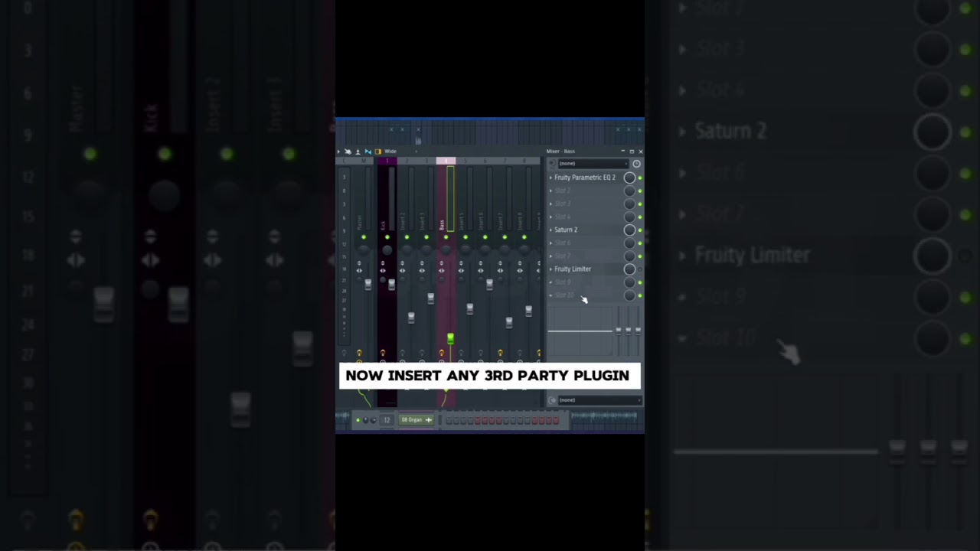This screenshot has width=980, height=551.
Task: Open the Fruity Parametric EQ 2 slot arrow menu
Action: pyautogui.click(x=550, y=178)
